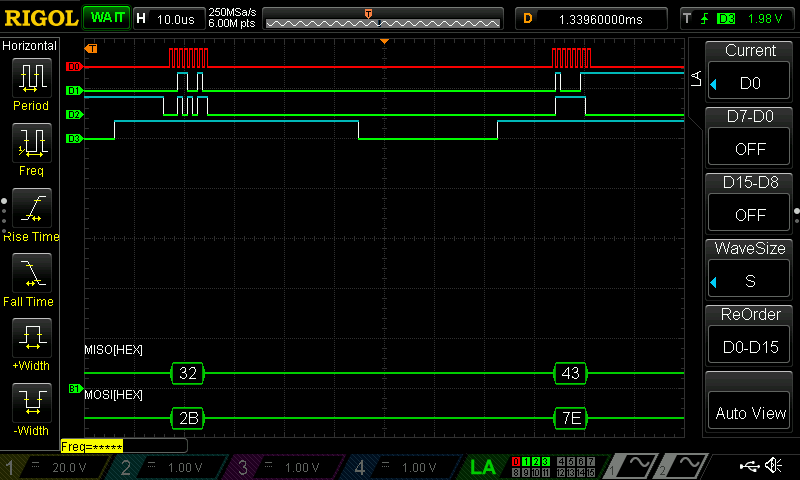
Task: Open the Horizontal measurement menu header
Action: pos(30,46)
